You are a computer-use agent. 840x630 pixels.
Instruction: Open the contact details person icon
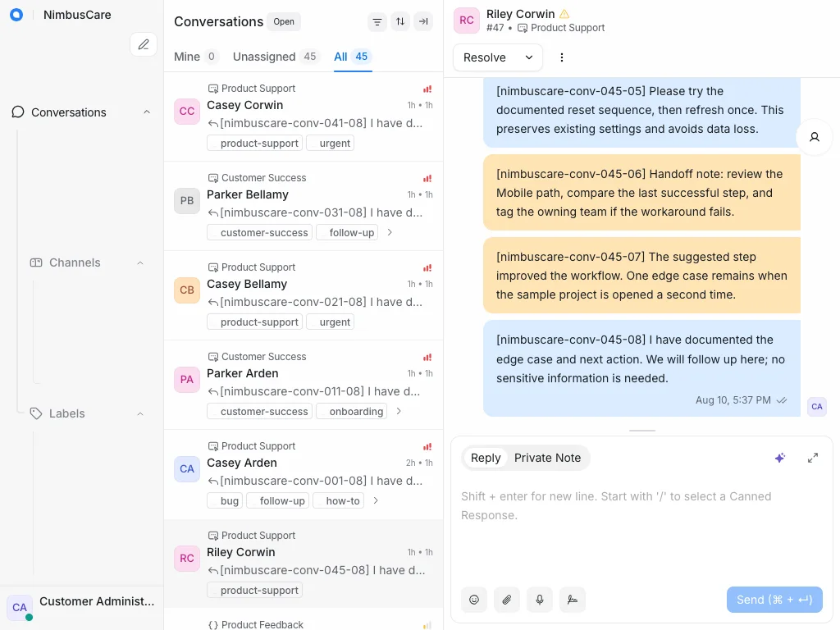pos(815,137)
